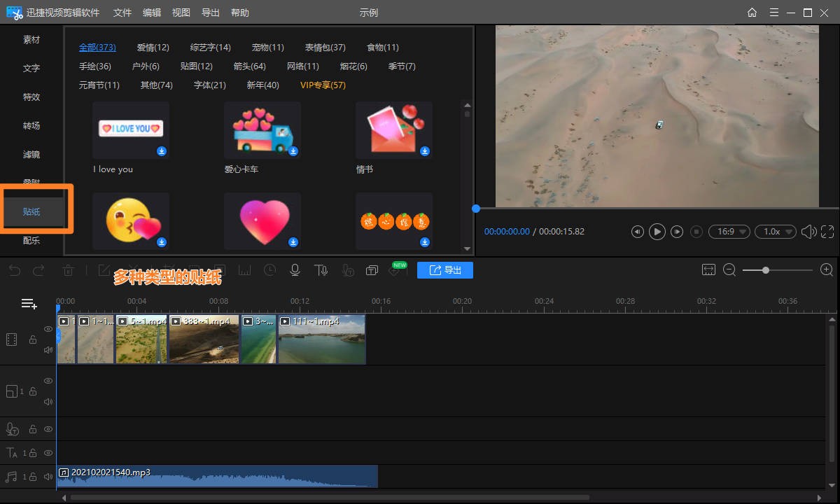Open the 文件 menu
This screenshot has height=504, width=840.
click(x=122, y=13)
